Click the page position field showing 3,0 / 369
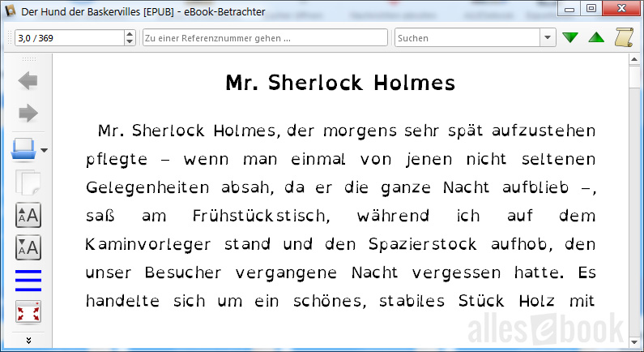This screenshot has height=352, width=644. pyautogui.click(x=70, y=38)
